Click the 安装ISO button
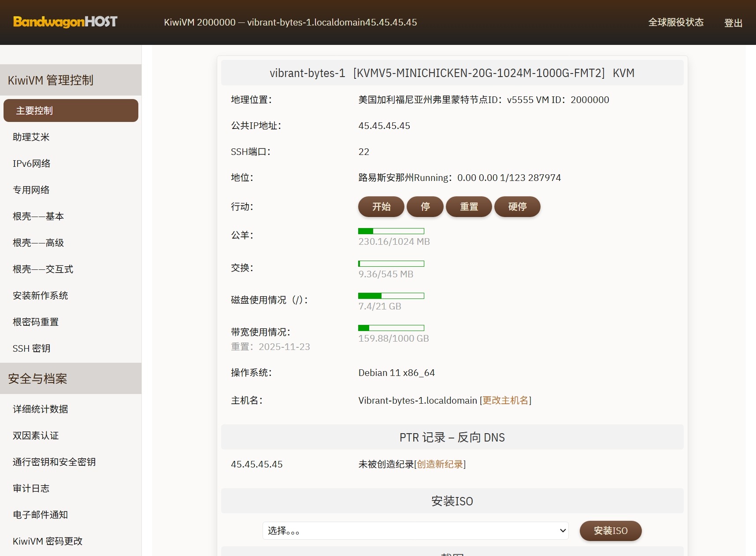The height and width of the screenshot is (556, 756). (x=610, y=531)
